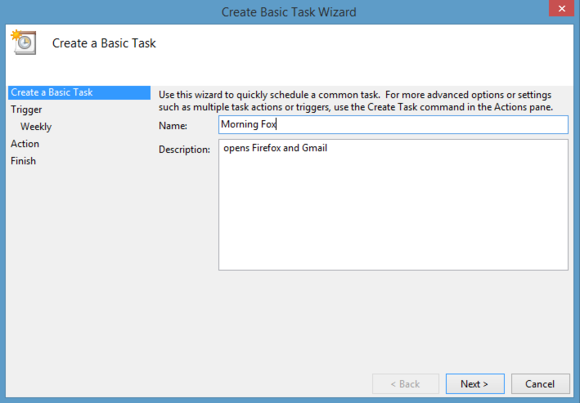Click the 'Name:' label
580x403 pixels.
tap(173, 126)
